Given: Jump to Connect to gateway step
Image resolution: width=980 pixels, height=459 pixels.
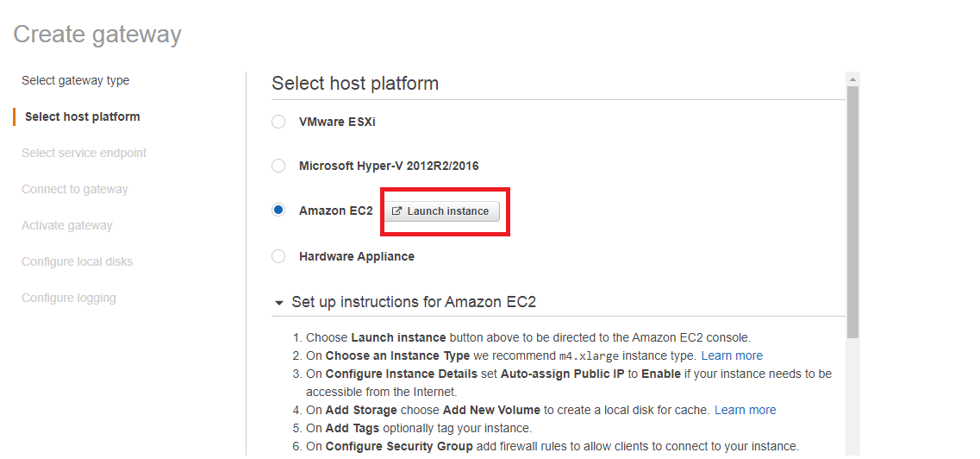Looking at the screenshot, I should (75, 189).
